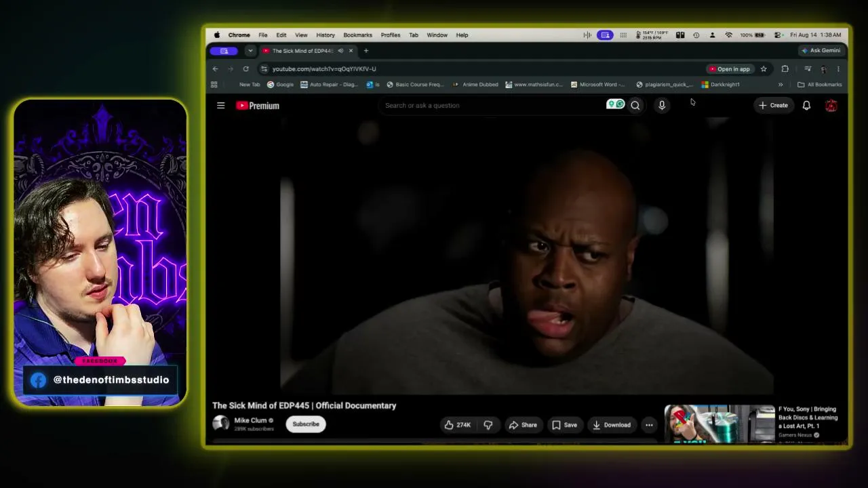Share the video
Screen dimensions: 868x488
pos(523,425)
